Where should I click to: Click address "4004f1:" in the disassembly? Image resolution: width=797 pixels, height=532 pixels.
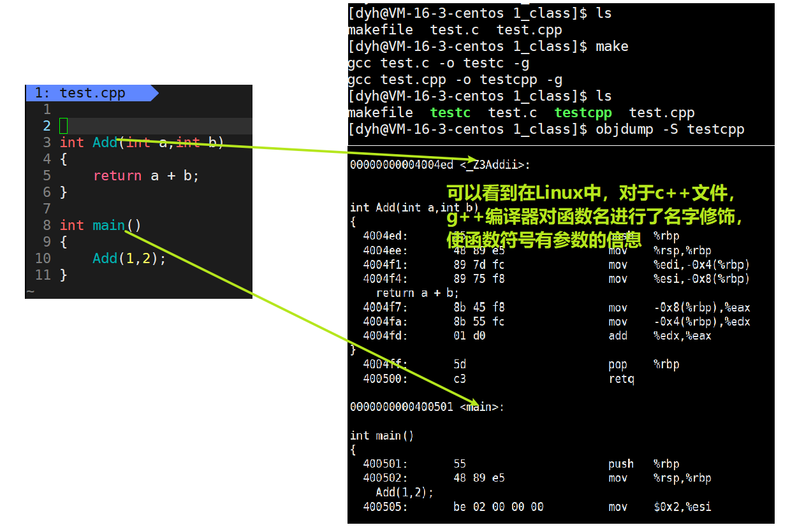385,264
